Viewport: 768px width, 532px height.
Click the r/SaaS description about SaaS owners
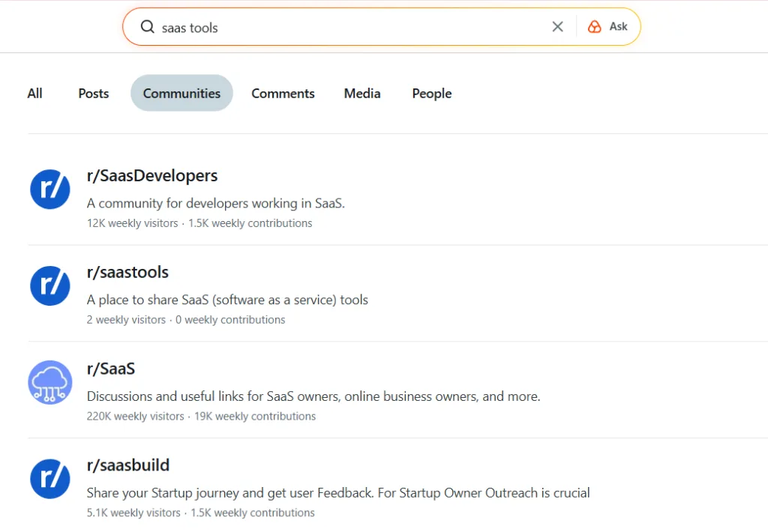(313, 396)
